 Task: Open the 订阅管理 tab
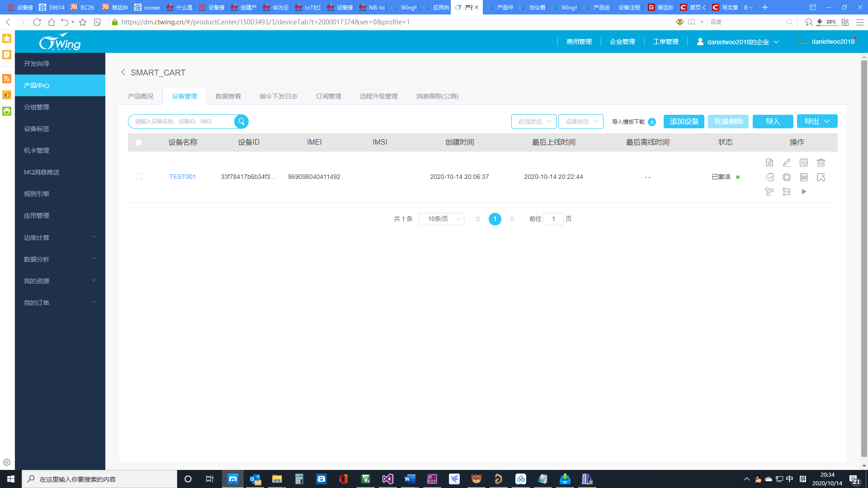329,96
